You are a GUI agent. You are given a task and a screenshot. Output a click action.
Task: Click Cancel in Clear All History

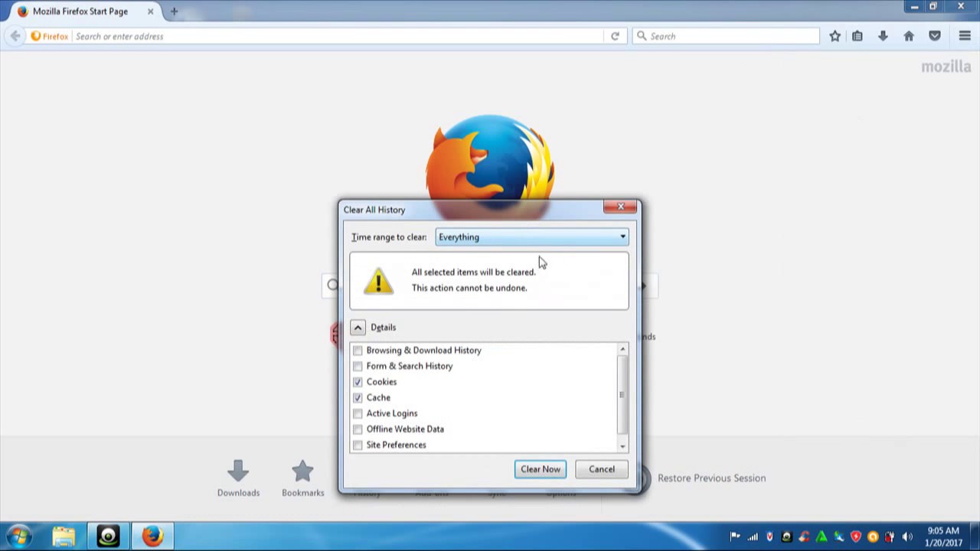click(x=602, y=469)
